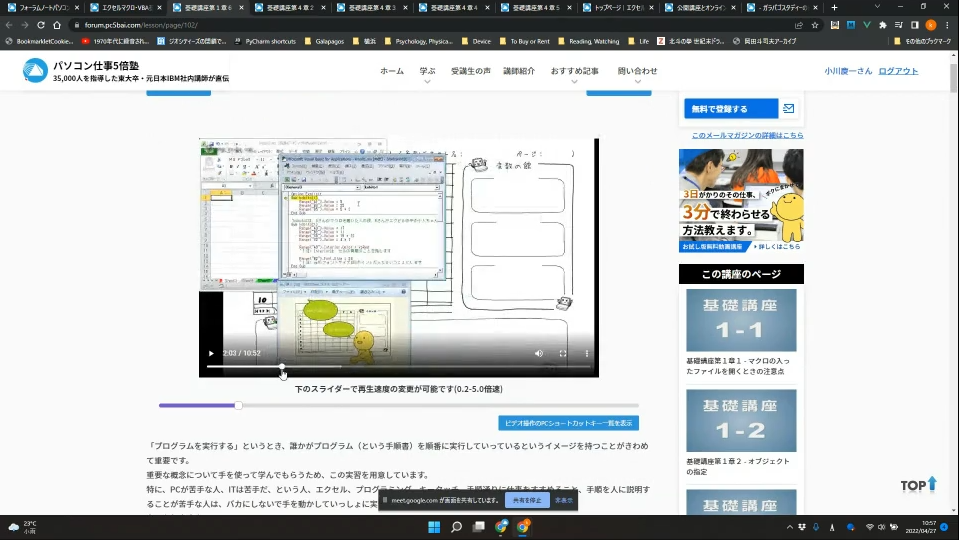Click the purple playback speed slider
The width and height of the screenshot is (959, 540).
click(238, 405)
